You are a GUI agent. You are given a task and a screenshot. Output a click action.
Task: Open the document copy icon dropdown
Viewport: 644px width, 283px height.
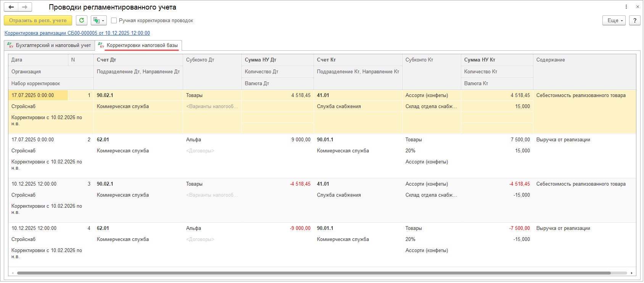[98, 21]
